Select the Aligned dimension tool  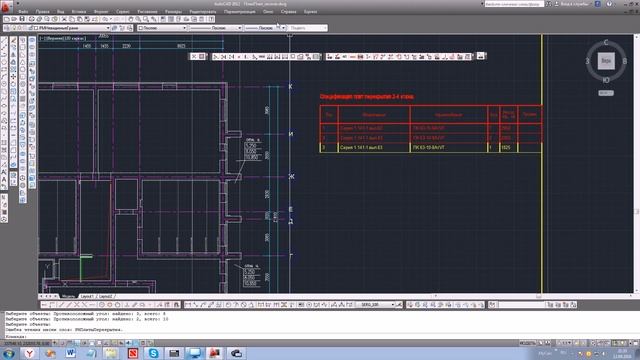[x=196, y=305]
